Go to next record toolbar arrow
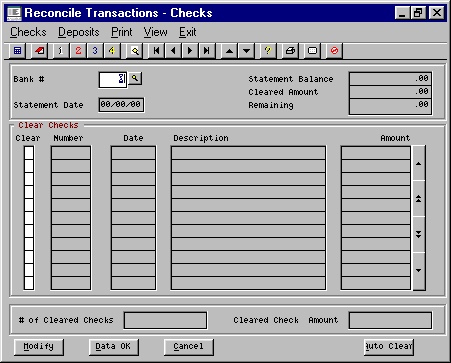 (190, 51)
